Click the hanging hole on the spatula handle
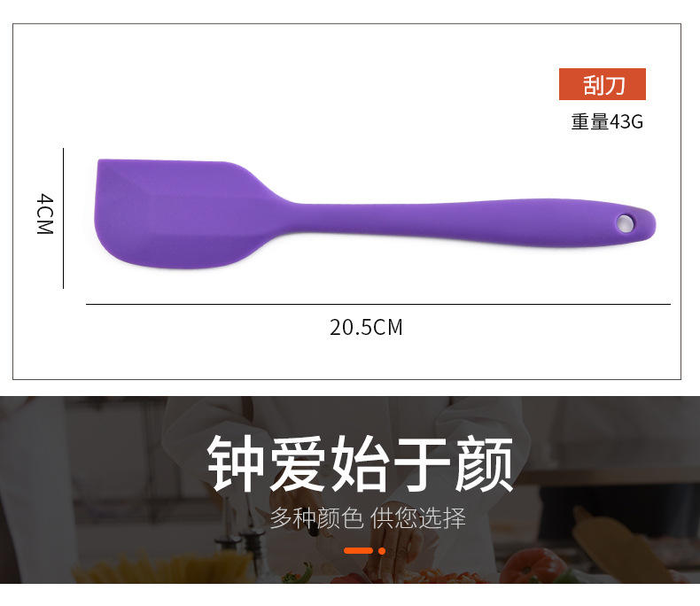 (x=625, y=222)
